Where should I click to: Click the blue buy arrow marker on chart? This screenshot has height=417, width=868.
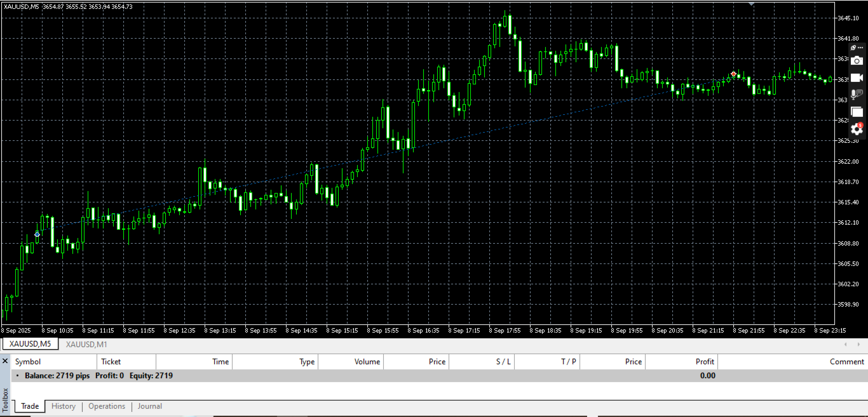click(x=37, y=234)
